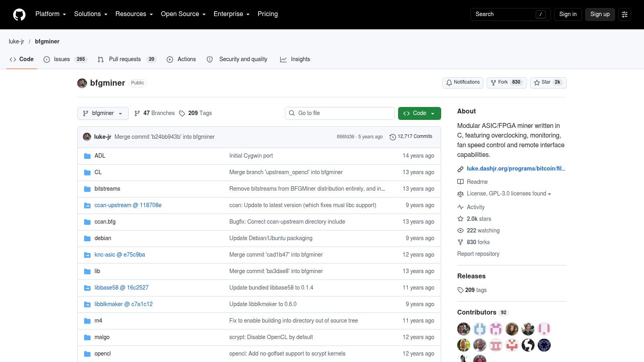Open the bfgminer branch selector dropdown

tap(103, 113)
